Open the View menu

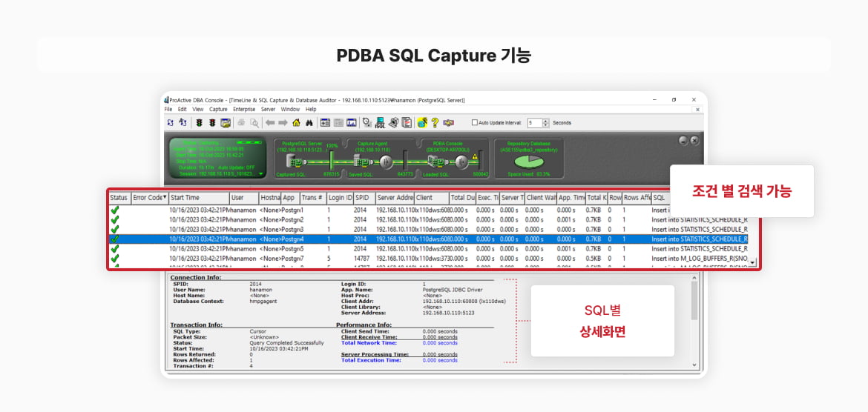point(197,110)
